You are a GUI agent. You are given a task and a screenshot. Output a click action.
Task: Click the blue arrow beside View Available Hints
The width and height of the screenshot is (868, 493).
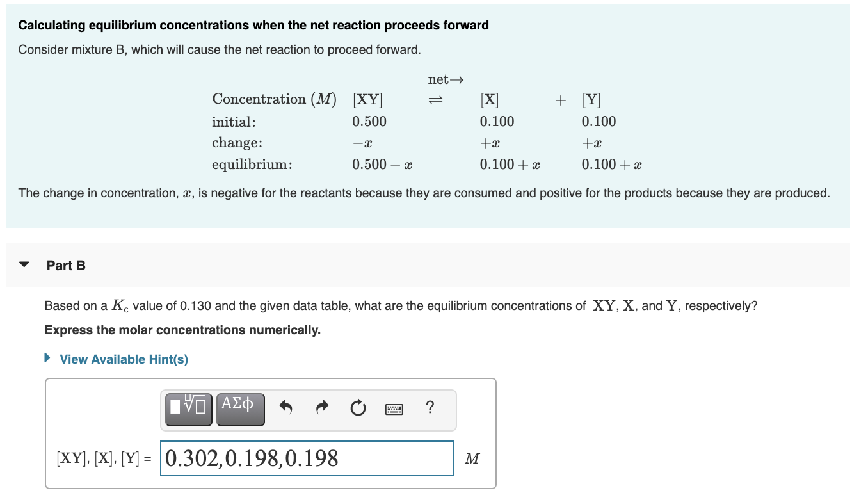[x=46, y=359]
